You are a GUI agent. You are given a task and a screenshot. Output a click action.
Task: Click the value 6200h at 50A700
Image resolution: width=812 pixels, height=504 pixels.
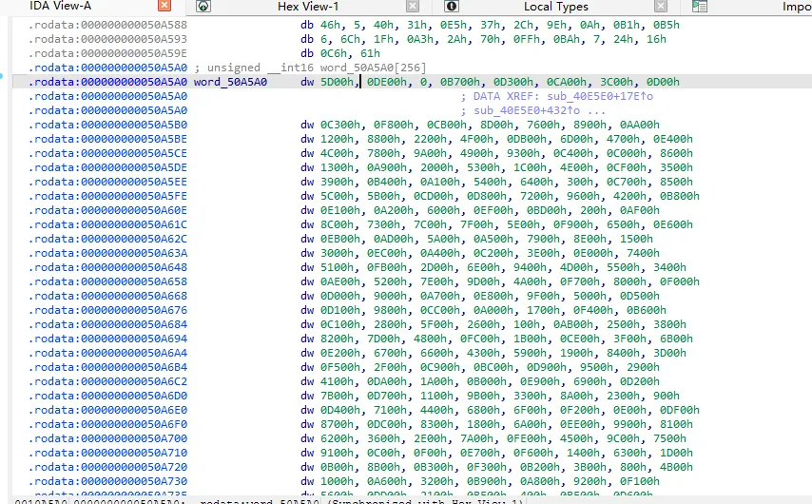pyautogui.click(x=337, y=438)
